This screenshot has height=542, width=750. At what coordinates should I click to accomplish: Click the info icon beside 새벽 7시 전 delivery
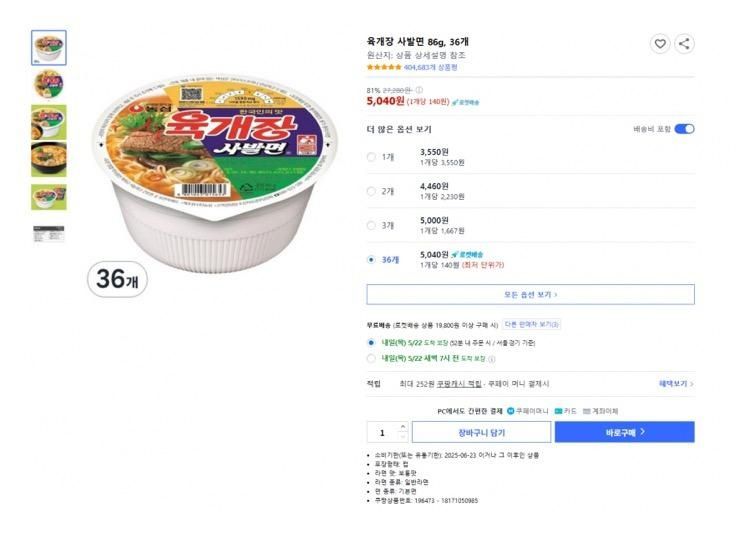(x=491, y=358)
